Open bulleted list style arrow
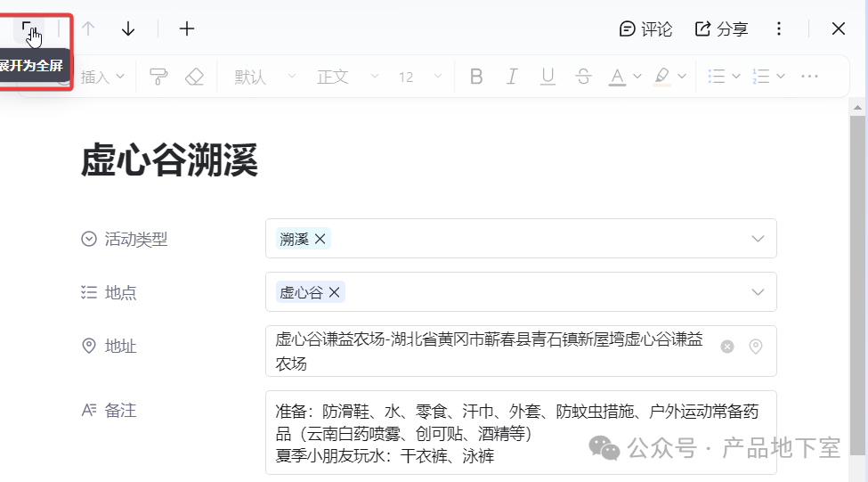This screenshot has width=868, height=482. (x=736, y=77)
